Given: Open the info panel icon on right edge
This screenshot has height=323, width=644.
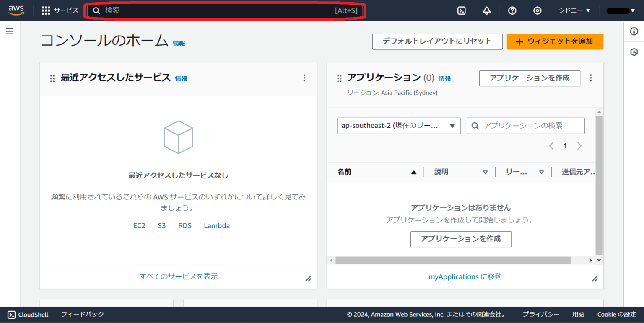Looking at the screenshot, I should (x=634, y=31).
